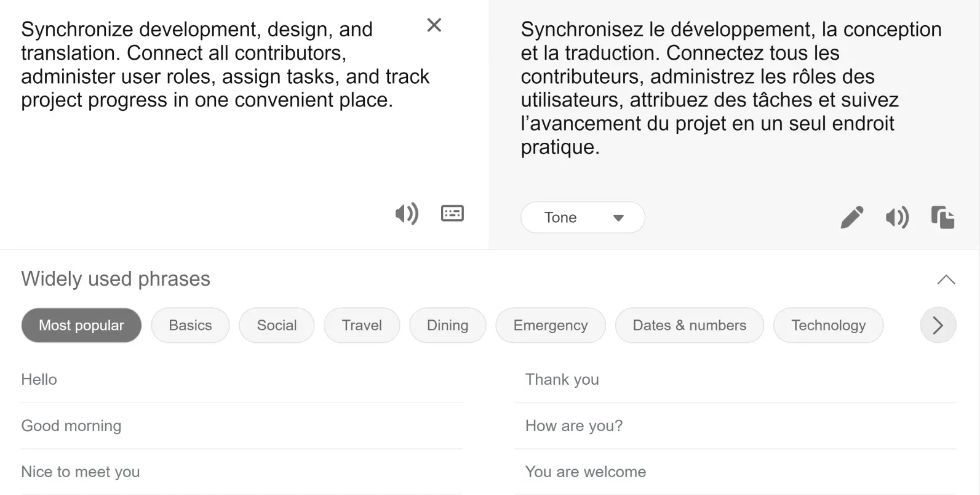Screen dimensions: 980x495
Task: Open the on-screen keyboard input option
Action: click(x=452, y=213)
